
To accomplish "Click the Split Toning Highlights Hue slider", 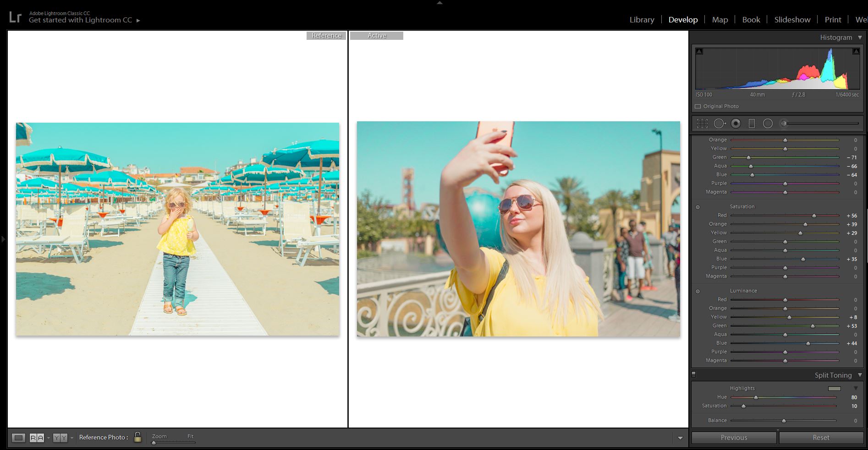I will click(784, 397).
